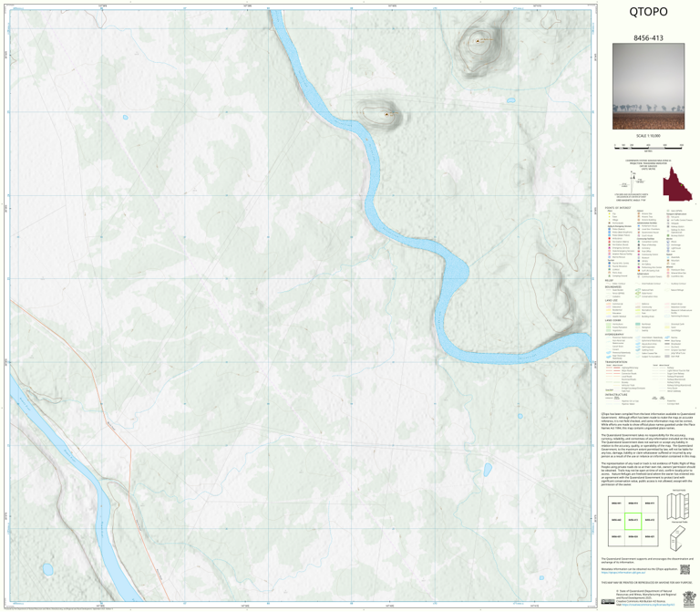Viewport: 700px width, 612px height.
Task: Click the northern summit triangle marker
Action: [478, 41]
